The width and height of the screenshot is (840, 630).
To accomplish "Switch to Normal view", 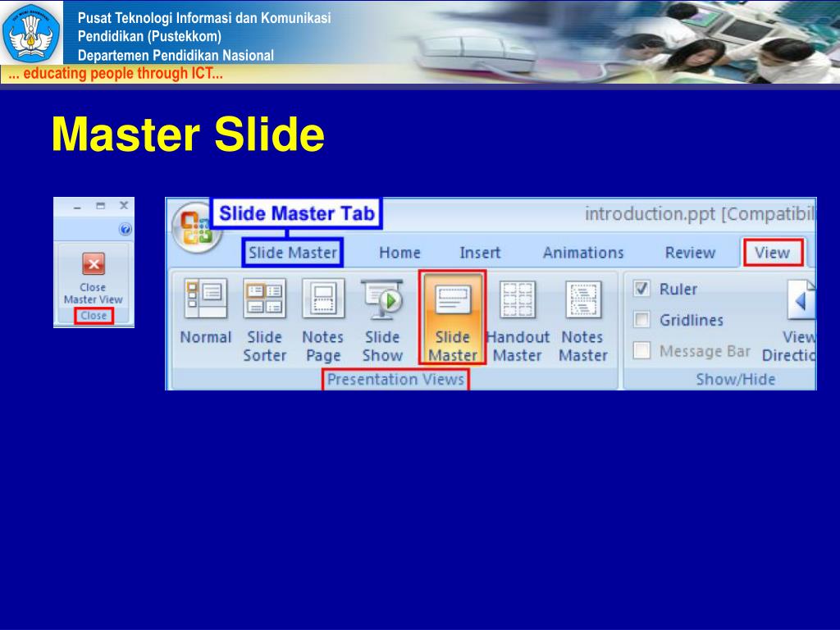I will point(206,313).
